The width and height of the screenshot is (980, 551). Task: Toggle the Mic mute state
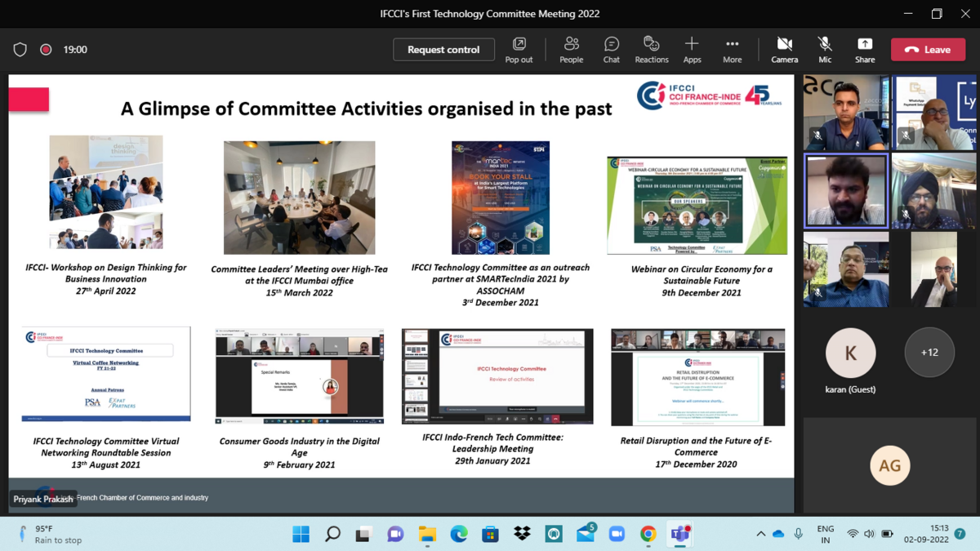[825, 49]
